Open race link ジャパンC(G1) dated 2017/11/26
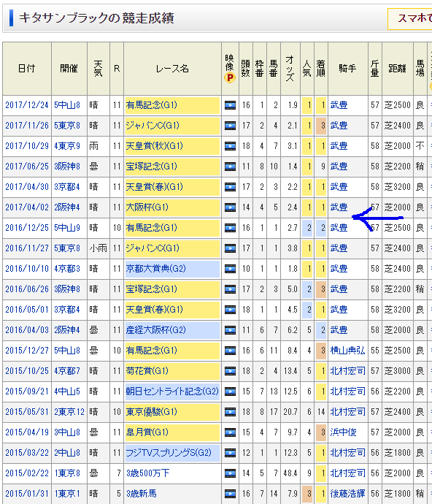Screen dimensions: 432x504 [153, 126]
